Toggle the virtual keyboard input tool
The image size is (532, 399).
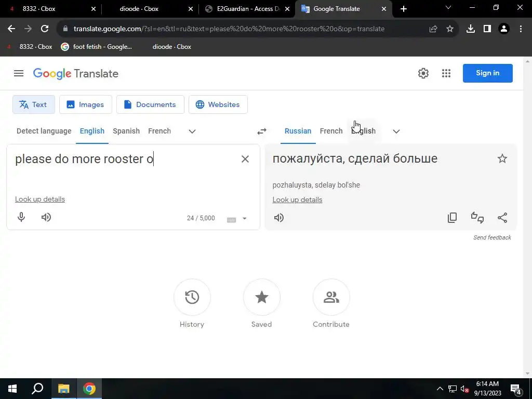tap(231, 220)
